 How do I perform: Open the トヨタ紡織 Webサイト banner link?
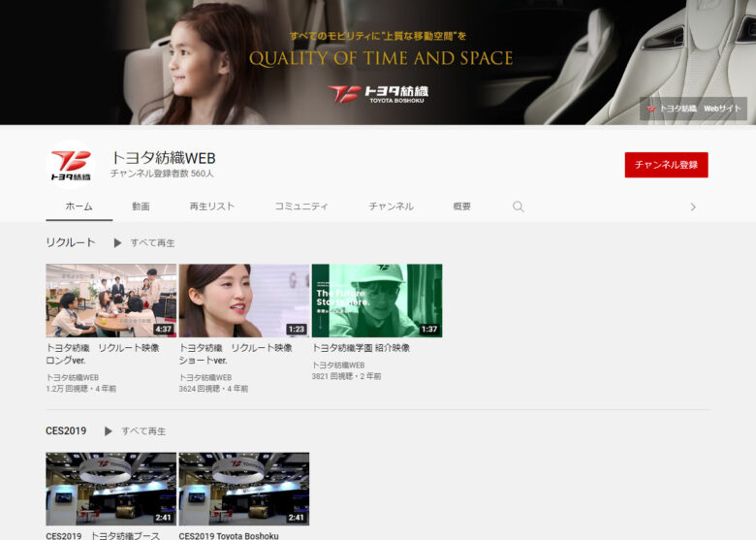(x=693, y=109)
